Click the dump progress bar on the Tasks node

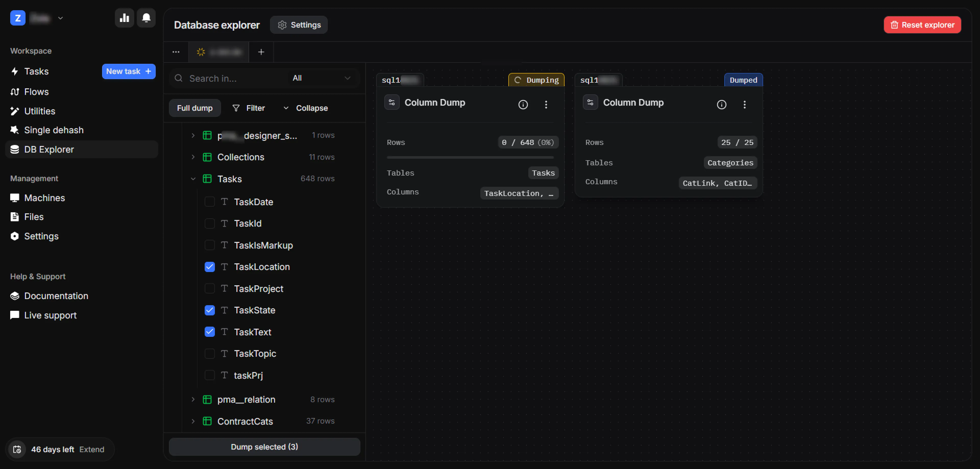470,157
